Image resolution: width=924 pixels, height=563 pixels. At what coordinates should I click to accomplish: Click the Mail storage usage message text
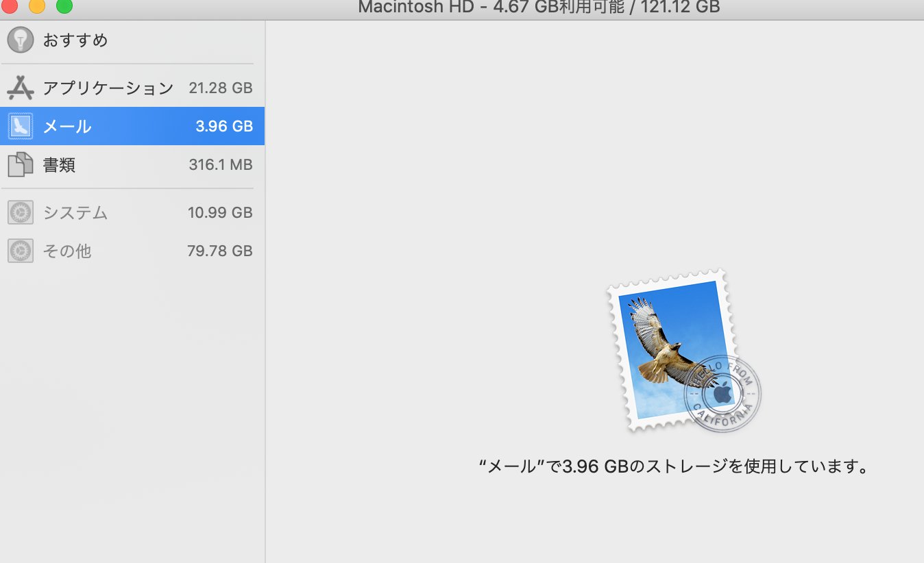pyautogui.click(x=674, y=466)
